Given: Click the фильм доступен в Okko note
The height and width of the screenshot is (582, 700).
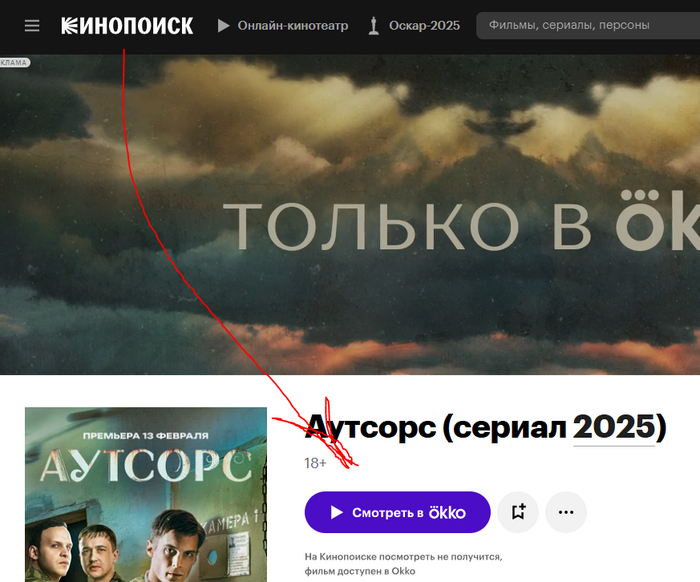Looking at the screenshot, I should (x=360, y=571).
